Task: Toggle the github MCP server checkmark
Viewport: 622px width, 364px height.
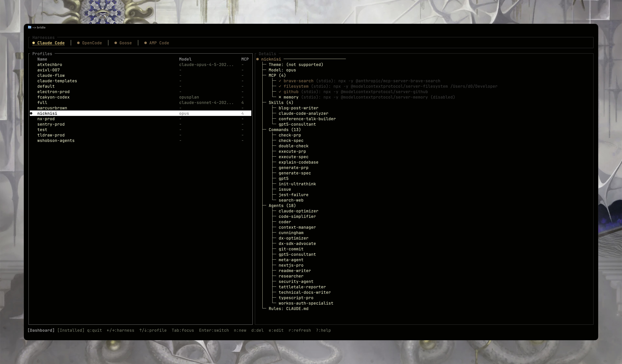Action: [x=280, y=92]
